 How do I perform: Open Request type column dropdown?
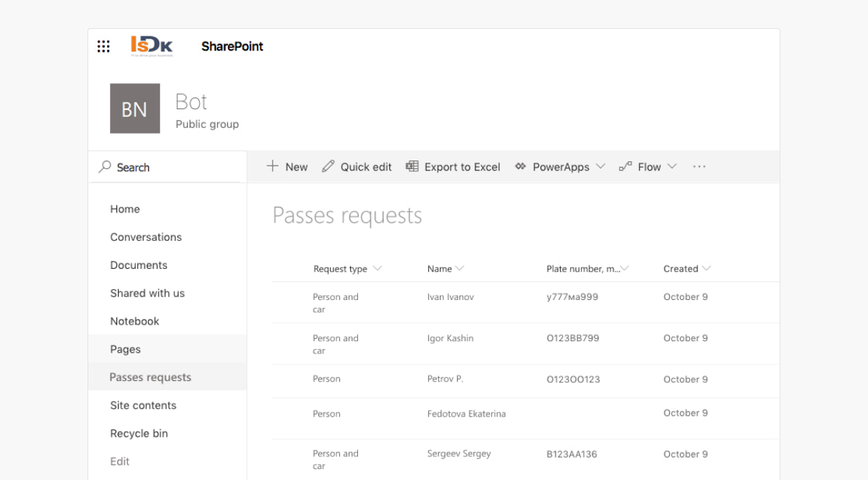coord(377,269)
